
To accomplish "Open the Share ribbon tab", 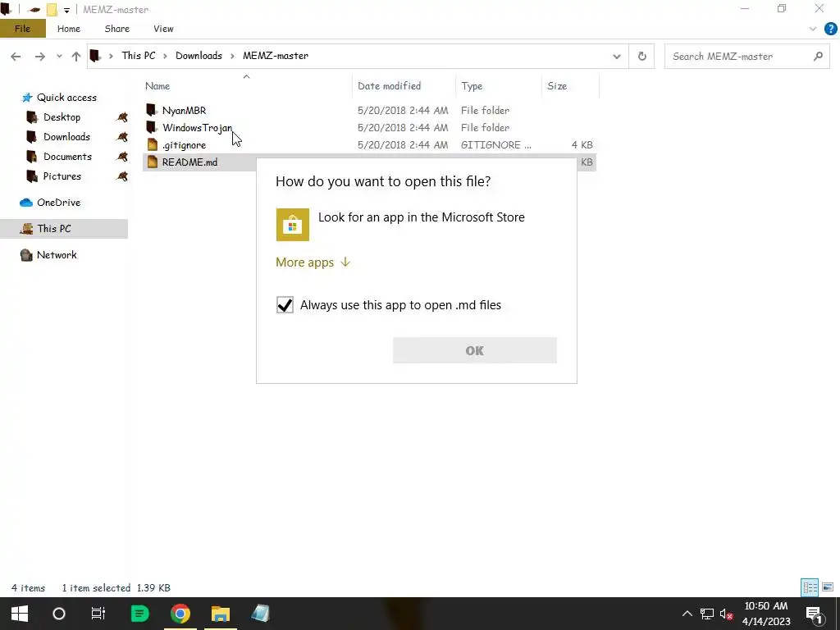I will 116,29.
